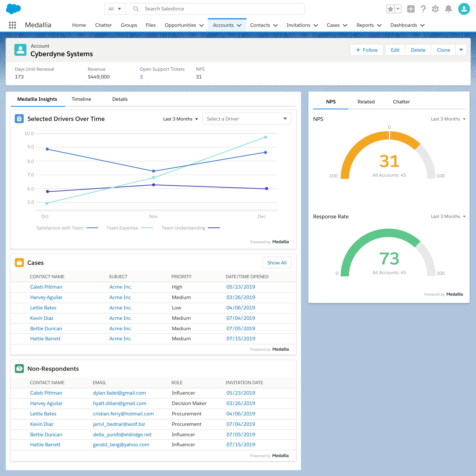Open Caleb Pittman in Cases table
The height and width of the screenshot is (476, 476).
pyautogui.click(x=46, y=287)
